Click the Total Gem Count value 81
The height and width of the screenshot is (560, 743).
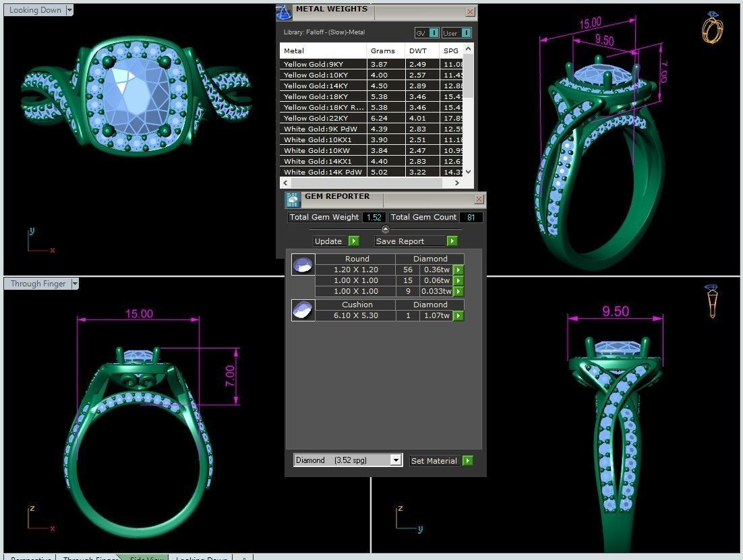471,217
